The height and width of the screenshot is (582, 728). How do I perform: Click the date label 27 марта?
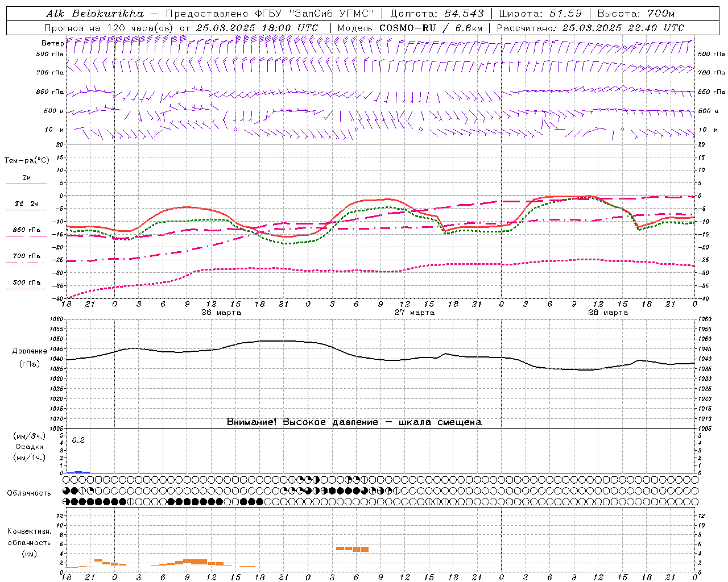coord(415,313)
